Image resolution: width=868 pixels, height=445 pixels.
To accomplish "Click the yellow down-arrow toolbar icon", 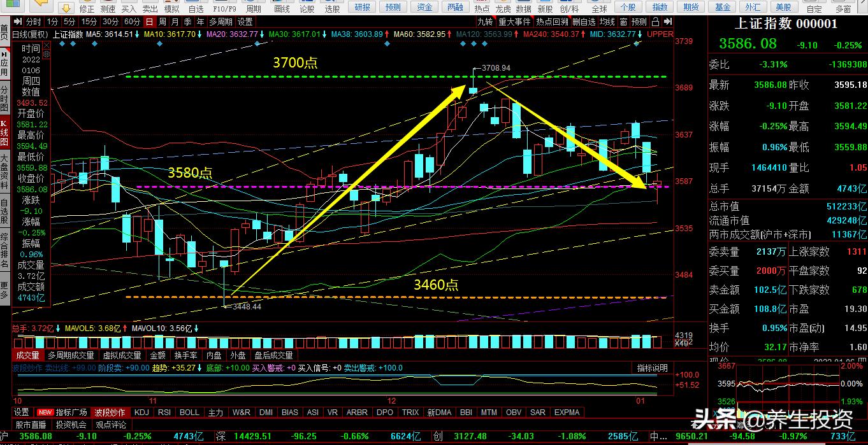I will pos(66,8).
